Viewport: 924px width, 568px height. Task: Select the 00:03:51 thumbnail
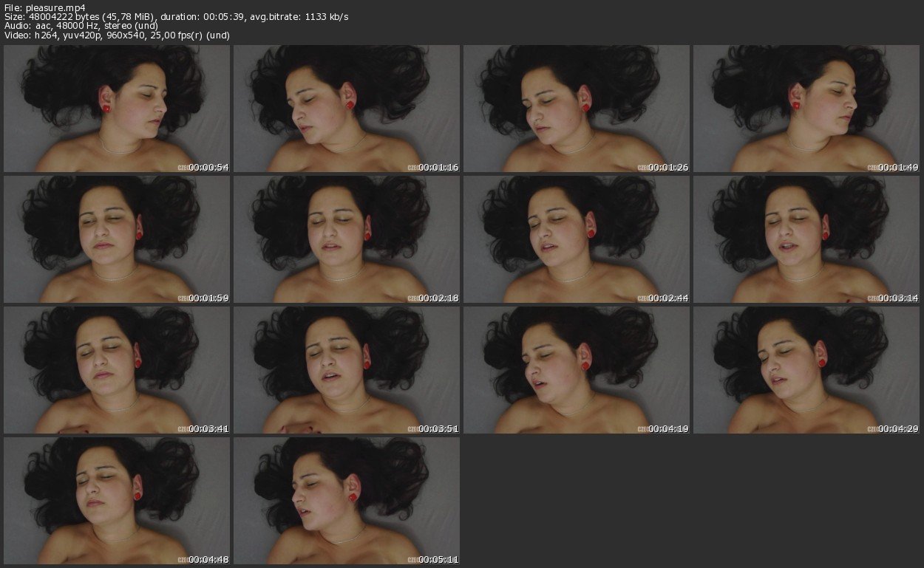point(347,370)
